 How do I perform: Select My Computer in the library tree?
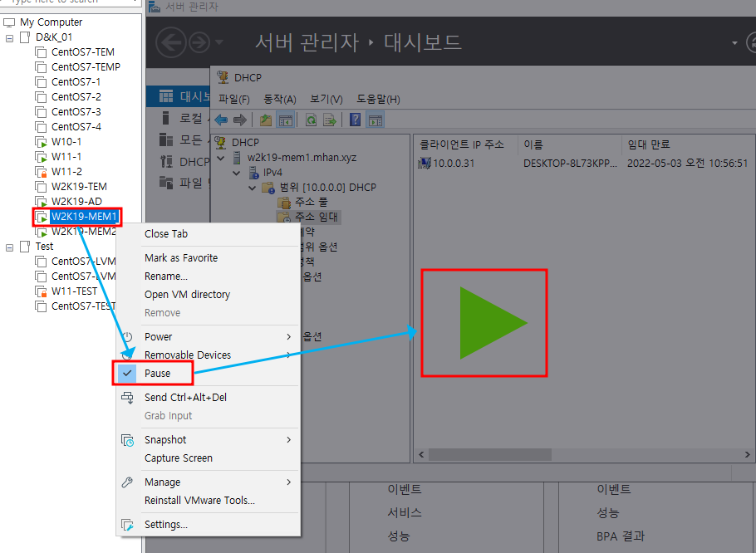pyautogui.click(x=51, y=22)
